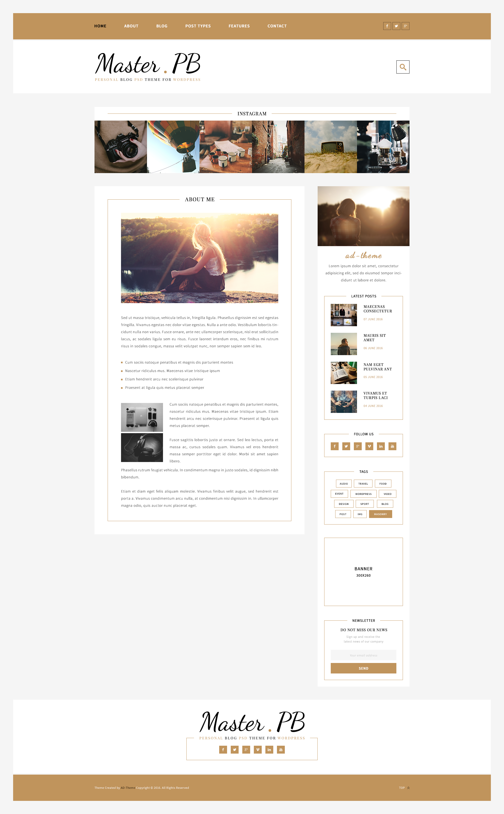Click the VIDEO tag in Tags section

pyautogui.click(x=387, y=494)
